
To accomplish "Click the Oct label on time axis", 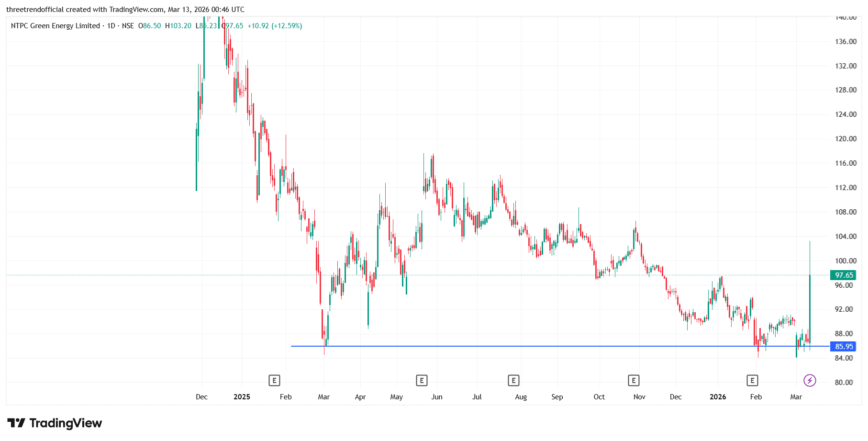I will tap(599, 397).
